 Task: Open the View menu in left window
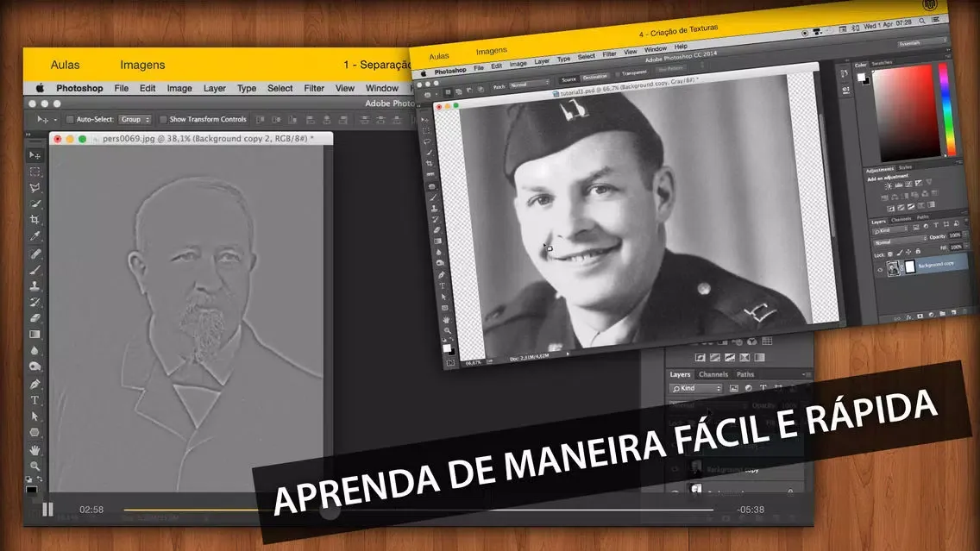coord(344,88)
